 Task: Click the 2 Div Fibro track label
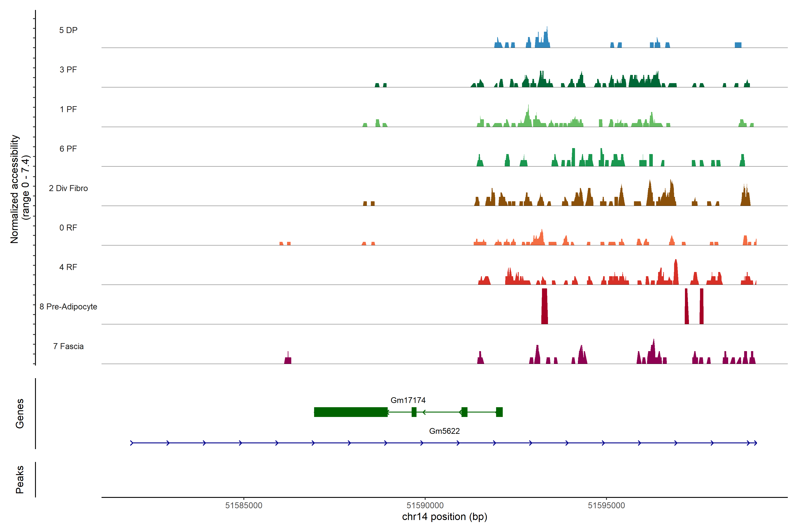coord(68,188)
